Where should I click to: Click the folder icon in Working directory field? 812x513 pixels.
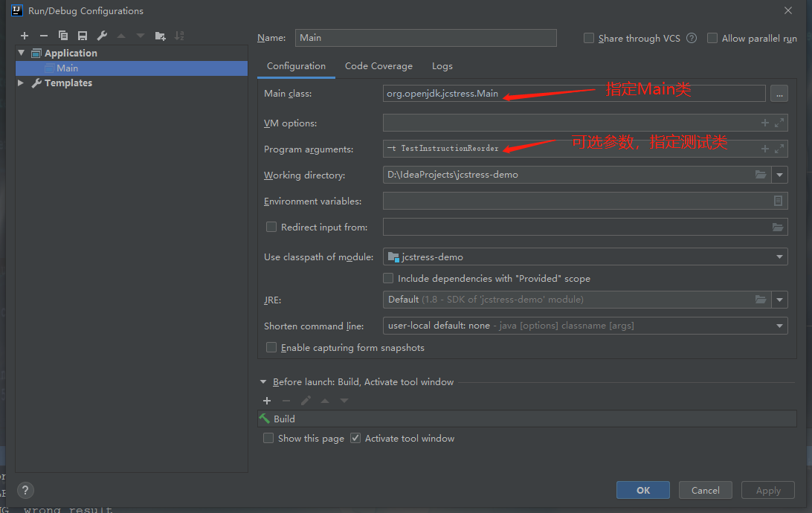click(x=761, y=175)
